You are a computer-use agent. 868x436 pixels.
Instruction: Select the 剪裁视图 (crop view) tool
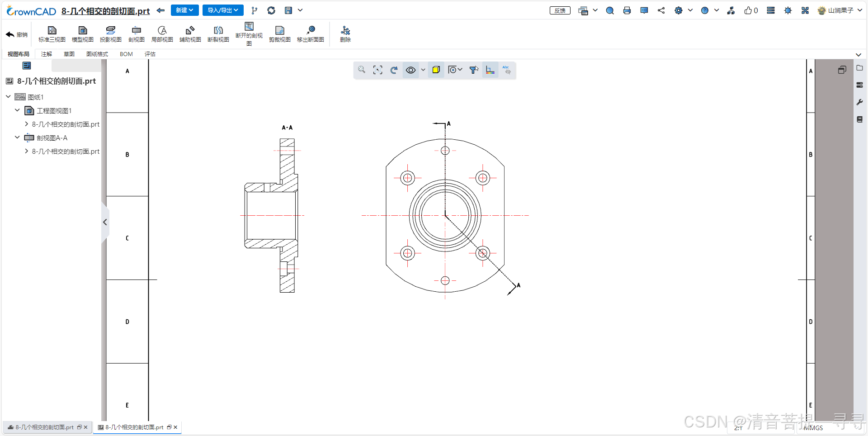point(280,34)
